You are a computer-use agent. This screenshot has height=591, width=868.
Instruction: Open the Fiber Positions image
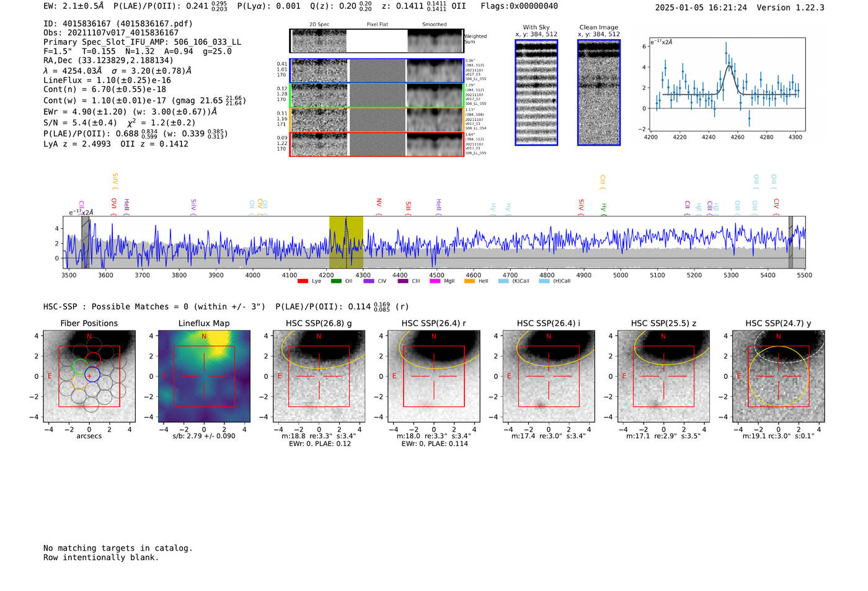click(89, 376)
